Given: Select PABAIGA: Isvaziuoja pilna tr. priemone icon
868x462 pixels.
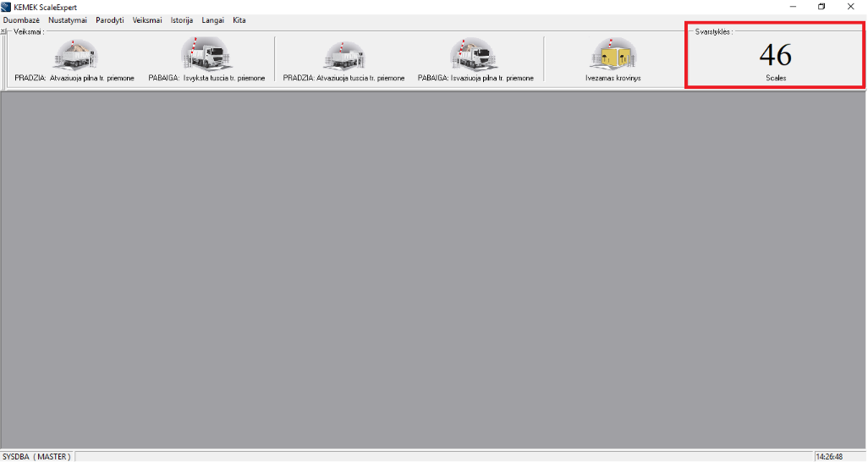Looking at the screenshot, I should pos(474,55).
